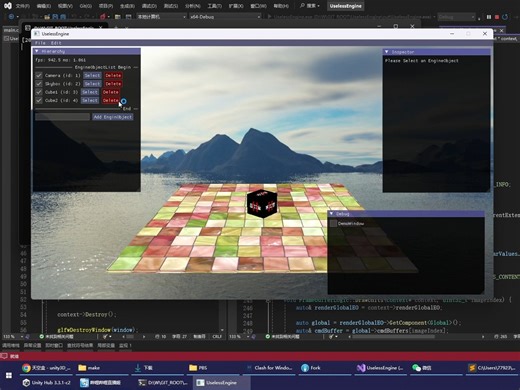The image size is (520, 390).
Task: Select the Skybox engine object
Action: point(92,84)
